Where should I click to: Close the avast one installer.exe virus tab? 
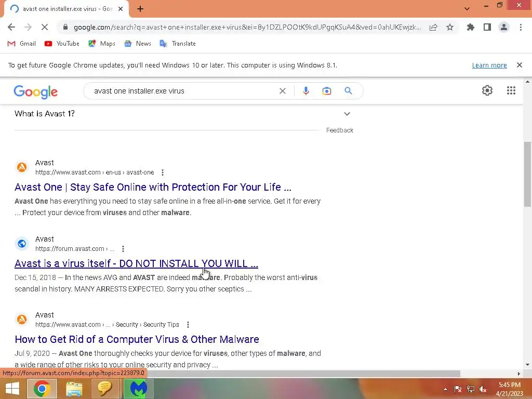tap(121, 9)
